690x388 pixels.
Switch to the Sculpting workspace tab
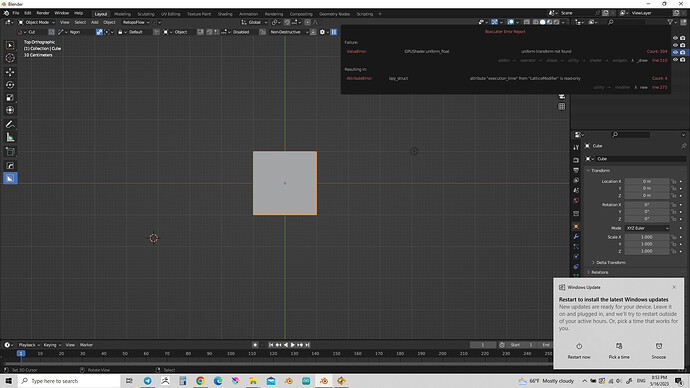tap(146, 14)
